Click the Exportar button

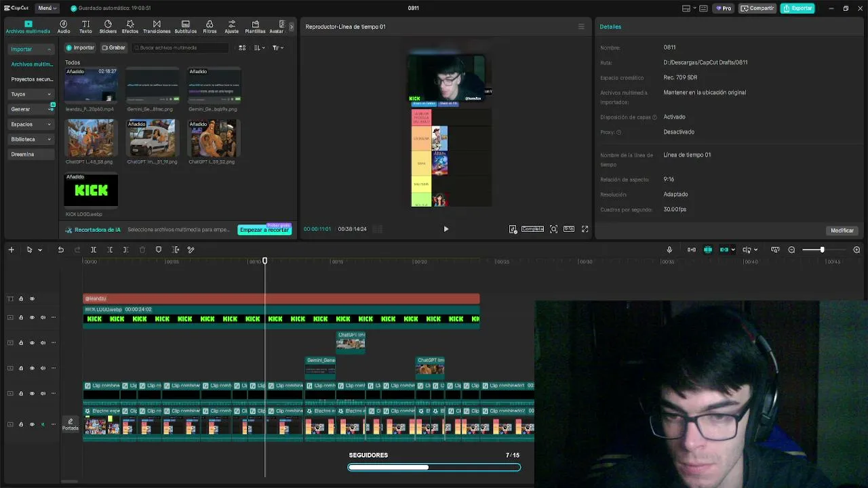click(797, 8)
